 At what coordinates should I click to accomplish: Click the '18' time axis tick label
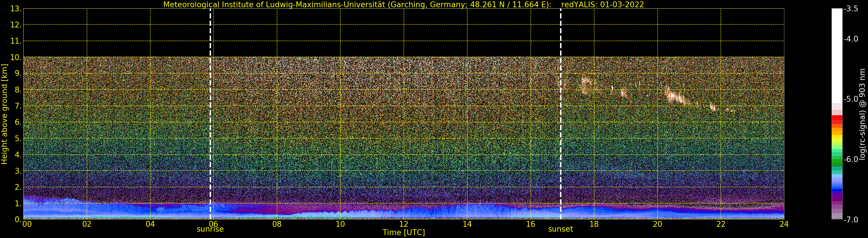pyautogui.click(x=594, y=224)
